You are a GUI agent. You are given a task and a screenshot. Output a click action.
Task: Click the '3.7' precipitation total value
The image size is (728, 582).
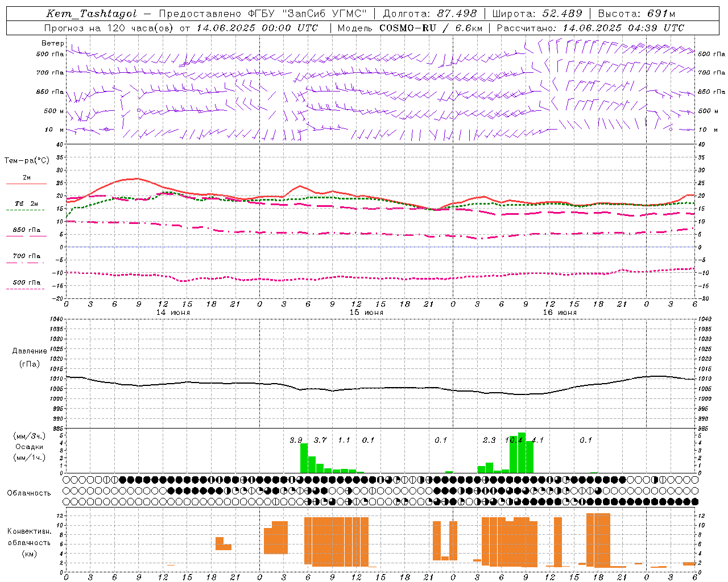(x=320, y=440)
